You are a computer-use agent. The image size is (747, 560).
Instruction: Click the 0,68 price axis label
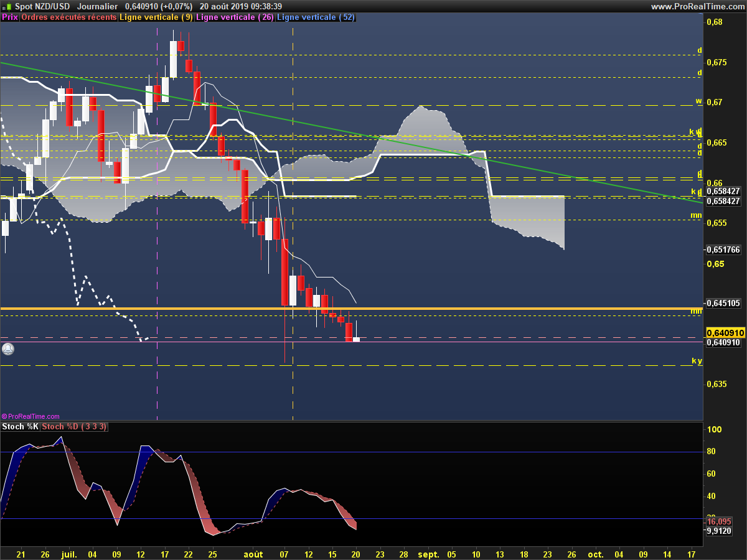(x=714, y=22)
